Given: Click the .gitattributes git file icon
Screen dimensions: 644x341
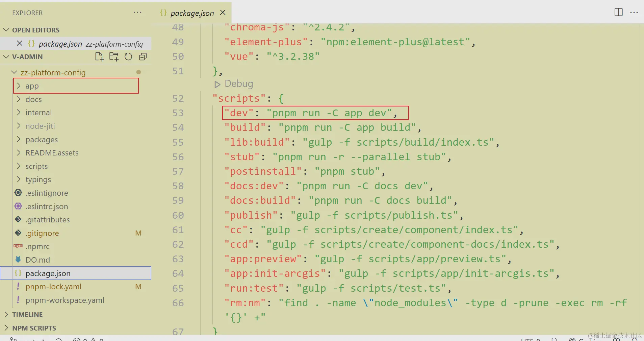Looking at the screenshot, I should tap(18, 219).
